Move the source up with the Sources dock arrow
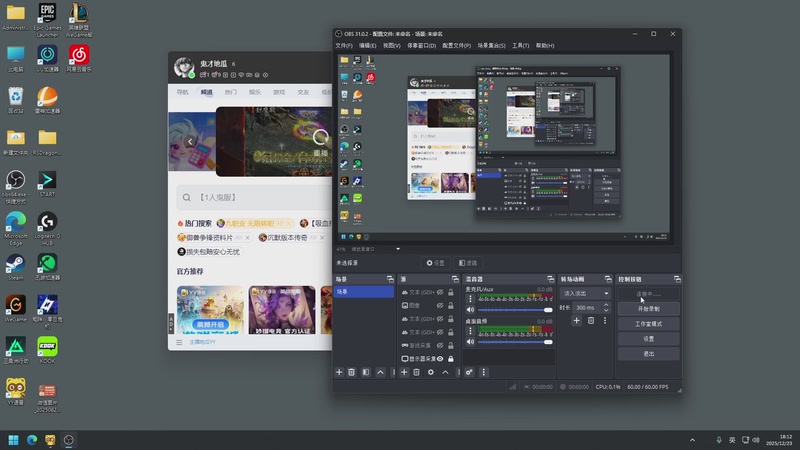This screenshot has width=800, height=450. [445, 372]
